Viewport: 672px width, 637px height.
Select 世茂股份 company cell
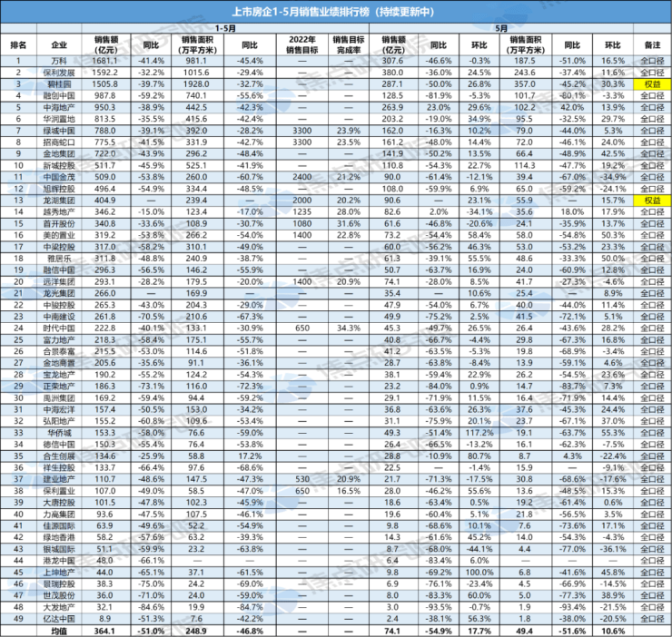click(59, 595)
